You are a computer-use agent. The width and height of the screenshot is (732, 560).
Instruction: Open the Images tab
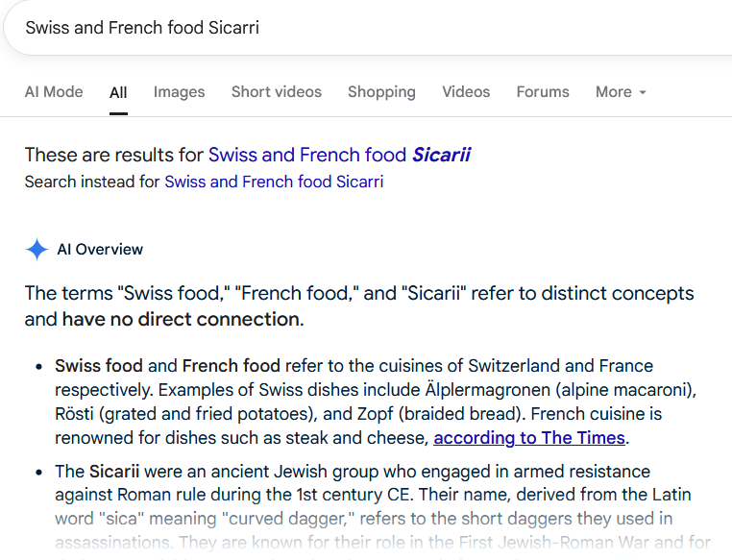(179, 92)
